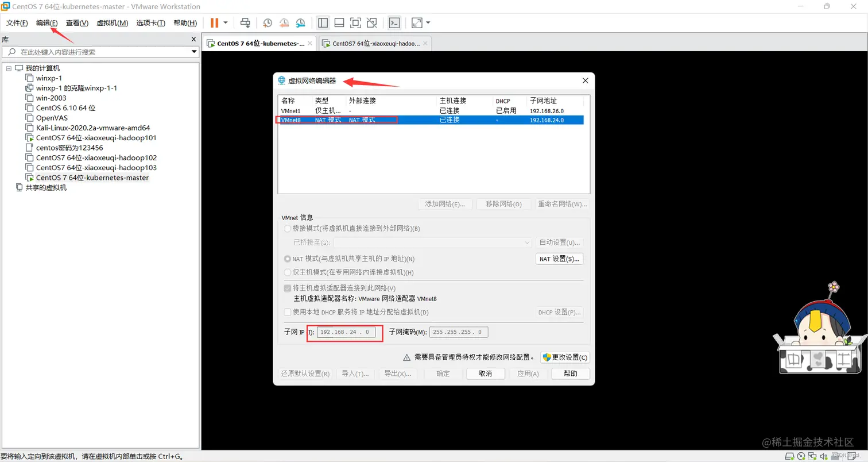
Task: Revert to snapshot with the orange clock icon
Action: coord(284,22)
